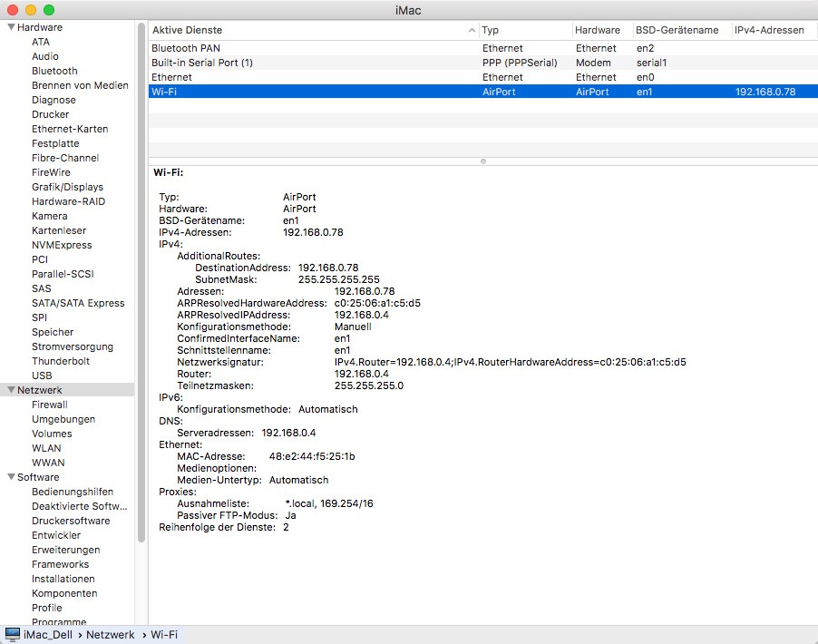Open Grafik/Displays sidebar item
Screen dimensions: 818x644
(x=67, y=187)
